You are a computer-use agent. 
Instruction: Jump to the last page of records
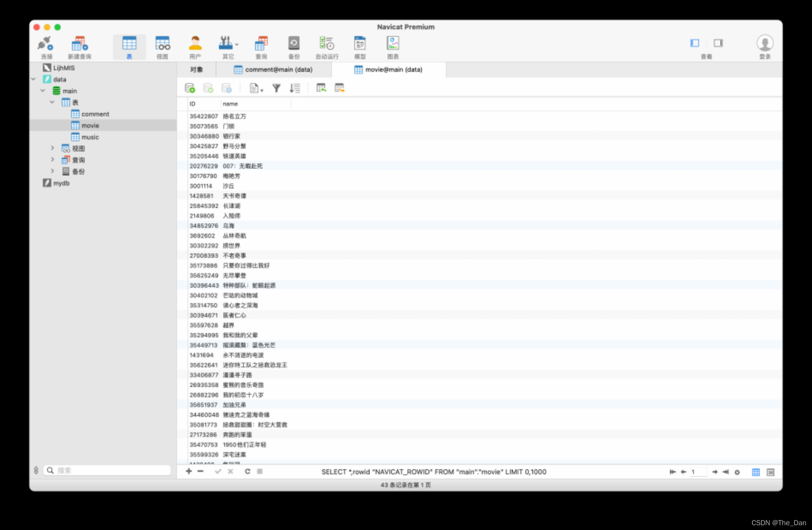pyautogui.click(x=726, y=472)
